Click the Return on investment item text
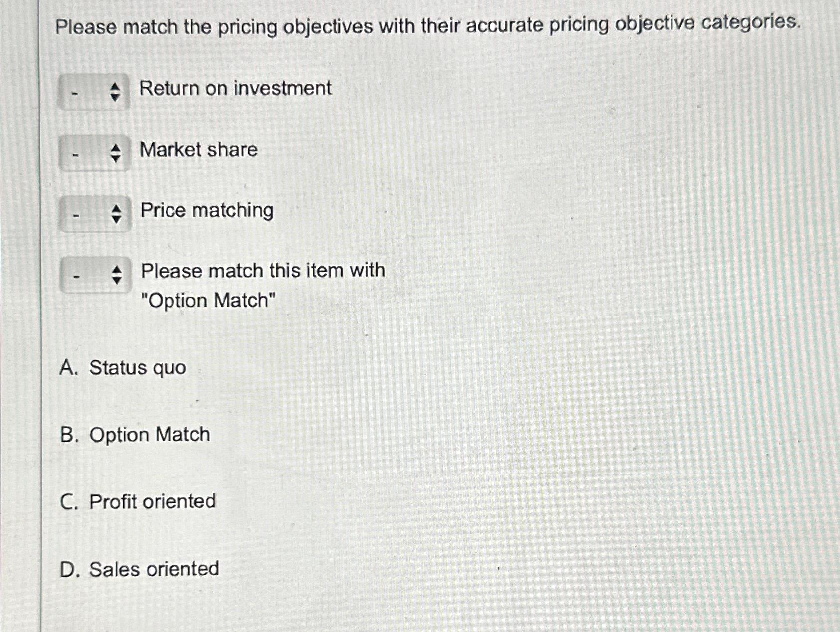 (x=234, y=89)
